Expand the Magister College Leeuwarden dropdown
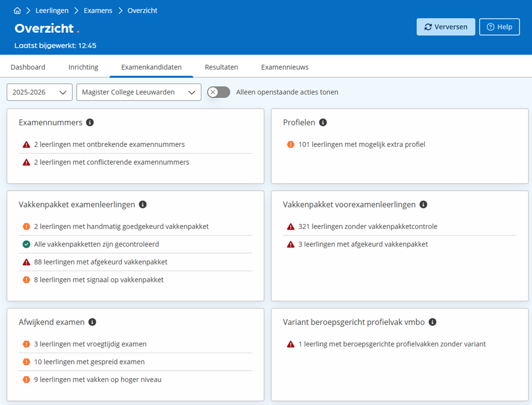This screenshot has width=532, height=405. [x=138, y=92]
